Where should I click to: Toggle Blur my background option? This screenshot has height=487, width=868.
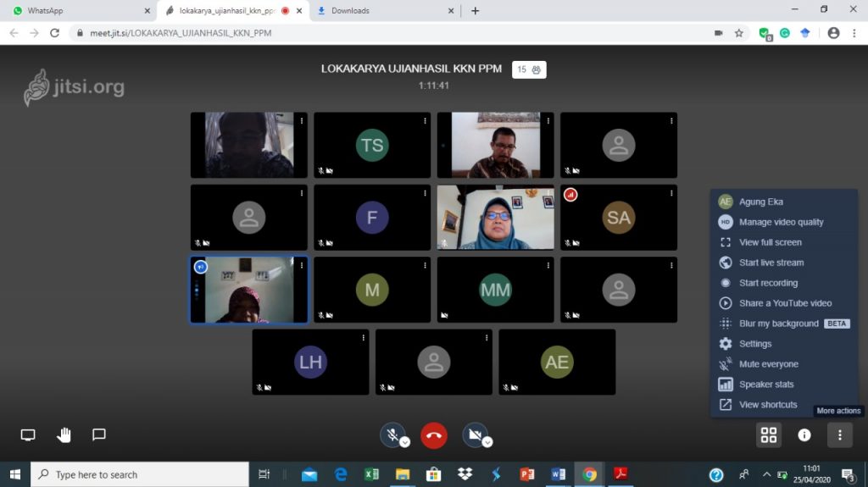coord(778,324)
